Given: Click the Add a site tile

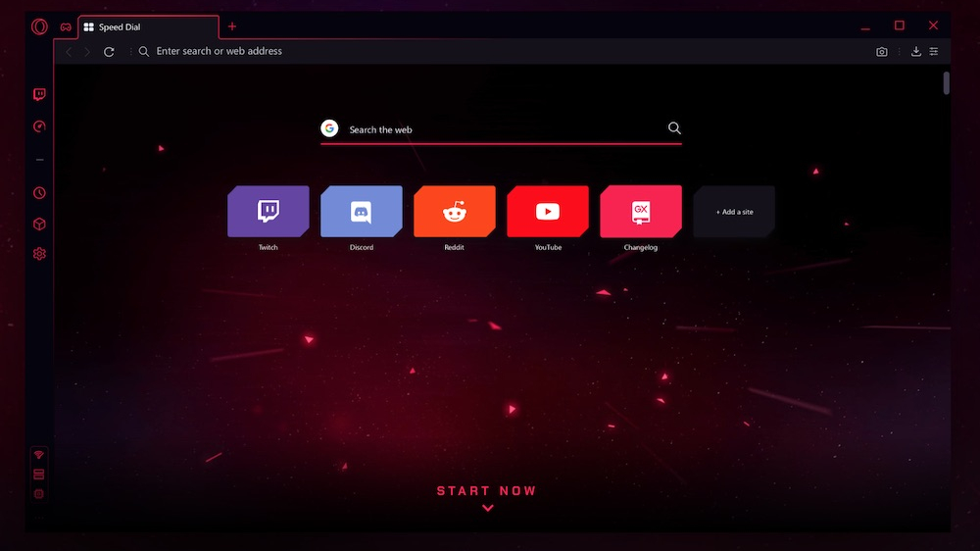Looking at the screenshot, I should point(734,212).
